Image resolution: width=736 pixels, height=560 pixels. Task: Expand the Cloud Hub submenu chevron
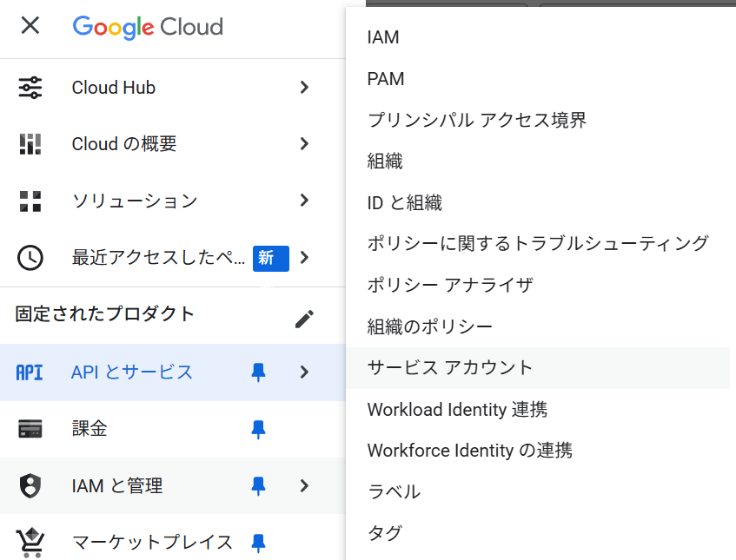(x=304, y=87)
